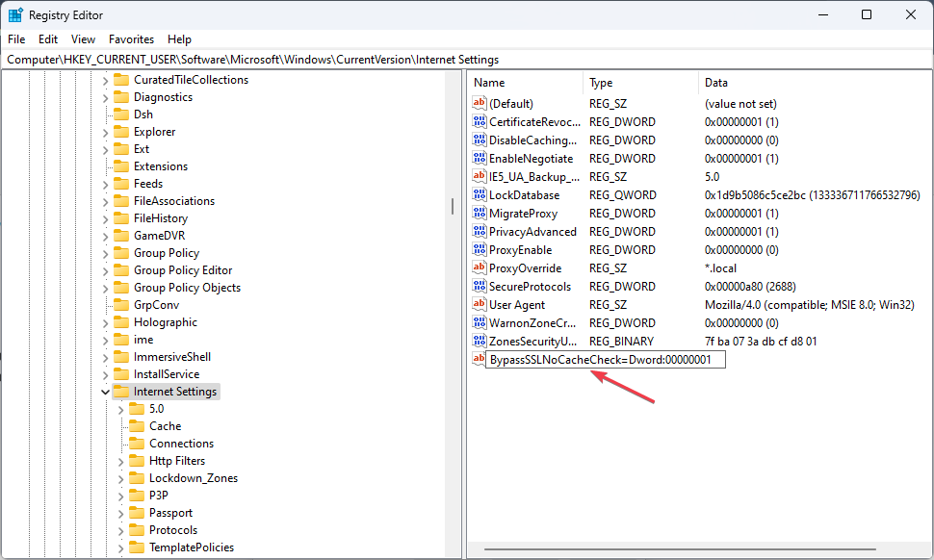Click the REG_BINARY type cell
The width and height of the screenshot is (934, 560).
point(621,342)
